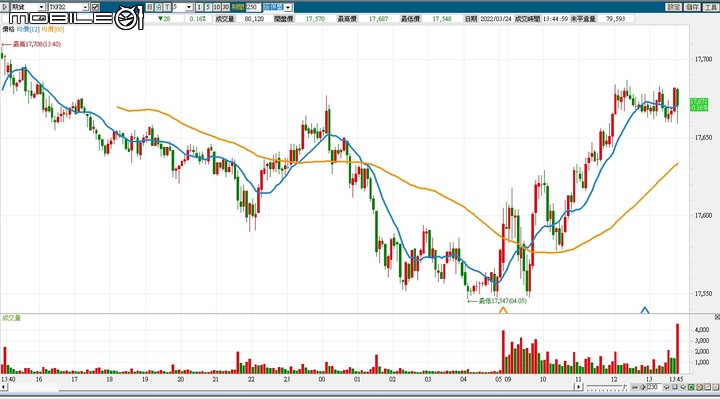Switch to 5-minute interval button
This screenshot has width=720, height=399.
pyautogui.click(x=208, y=7)
